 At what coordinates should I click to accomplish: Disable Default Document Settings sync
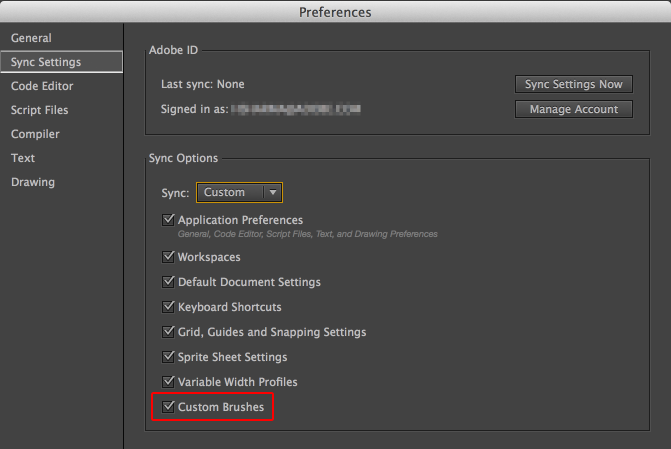click(168, 282)
